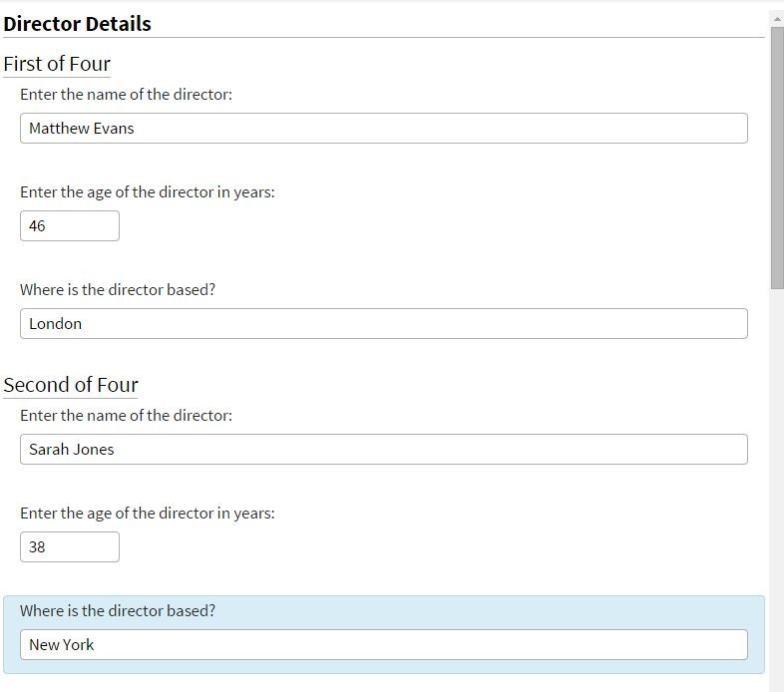Click the name field containing Sarah Jones
Viewport: 784px width, 692px height.
tap(383, 449)
